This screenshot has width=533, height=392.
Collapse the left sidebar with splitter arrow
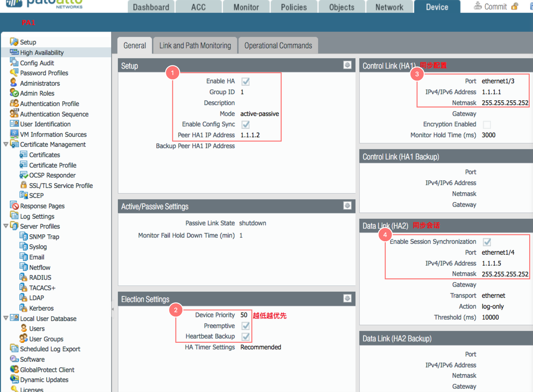pyautogui.click(x=113, y=309)
